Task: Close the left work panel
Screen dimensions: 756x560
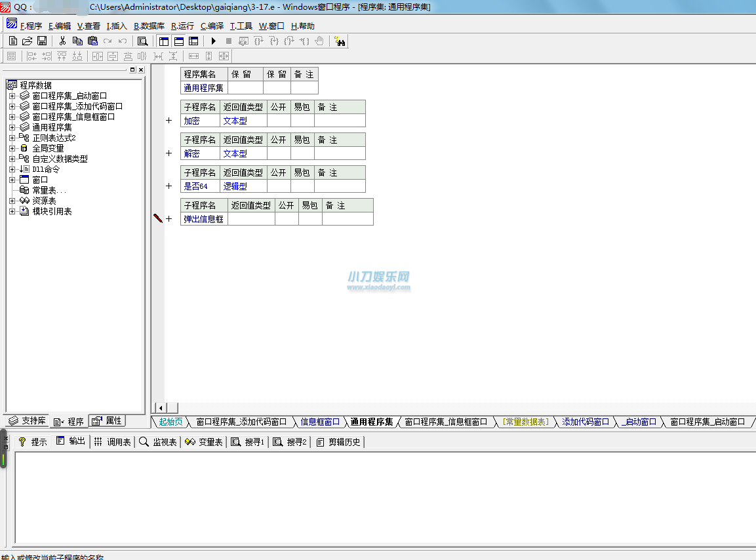Action: [x=141, y=70]
